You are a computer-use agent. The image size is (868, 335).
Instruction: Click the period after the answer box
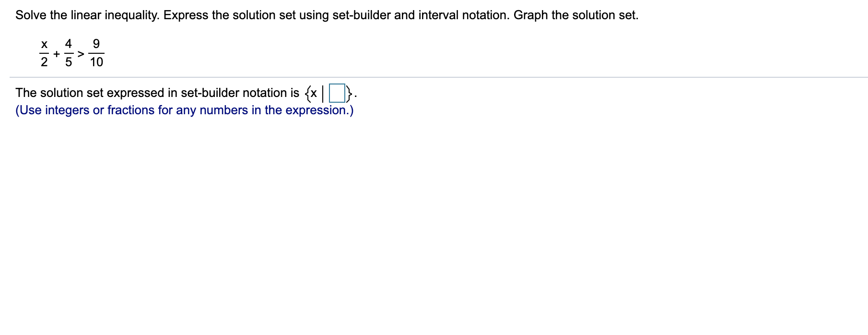[355, 96]
